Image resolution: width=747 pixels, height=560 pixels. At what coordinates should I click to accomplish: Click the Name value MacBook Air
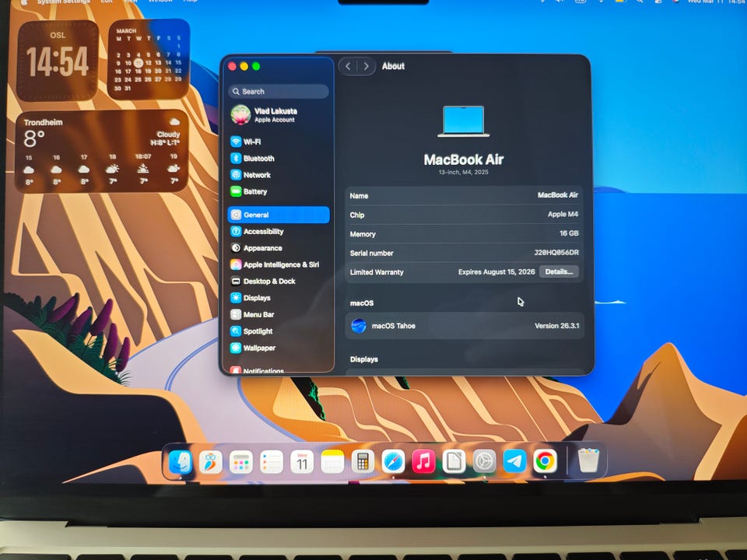(557, 195)
